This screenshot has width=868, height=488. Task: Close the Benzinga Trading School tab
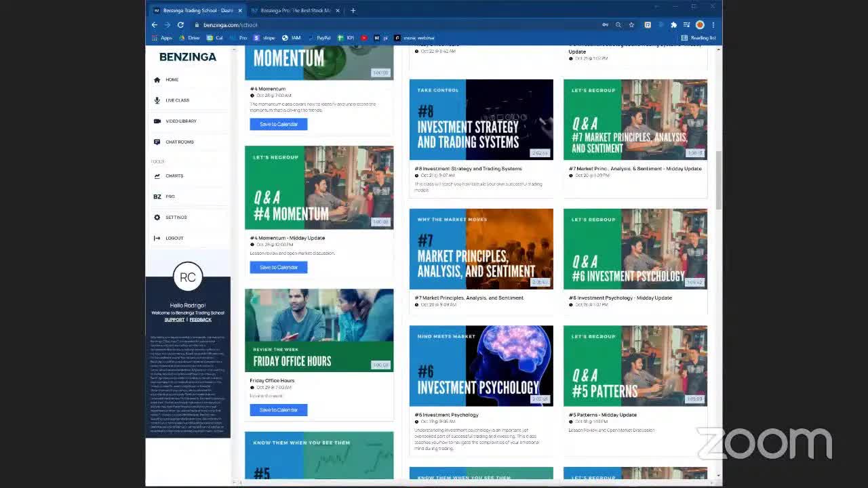pyautogui.click(x=240, y=11)
